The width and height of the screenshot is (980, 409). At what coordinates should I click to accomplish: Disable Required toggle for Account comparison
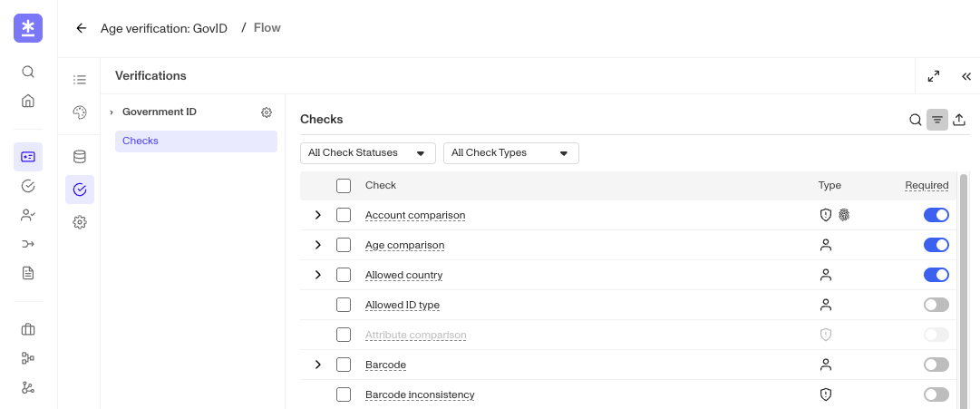pos(936,215)
